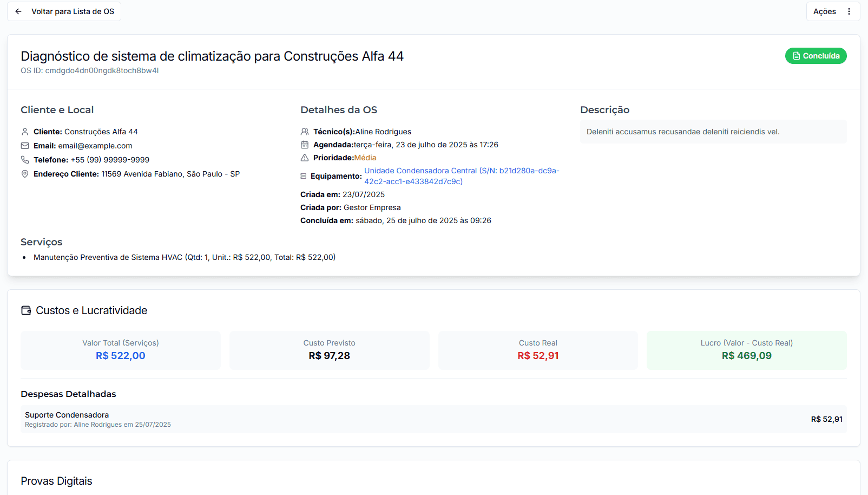This screenshot has width=868, height=495.
Task: Click the back arrow icon
Action: click(18, 11)
